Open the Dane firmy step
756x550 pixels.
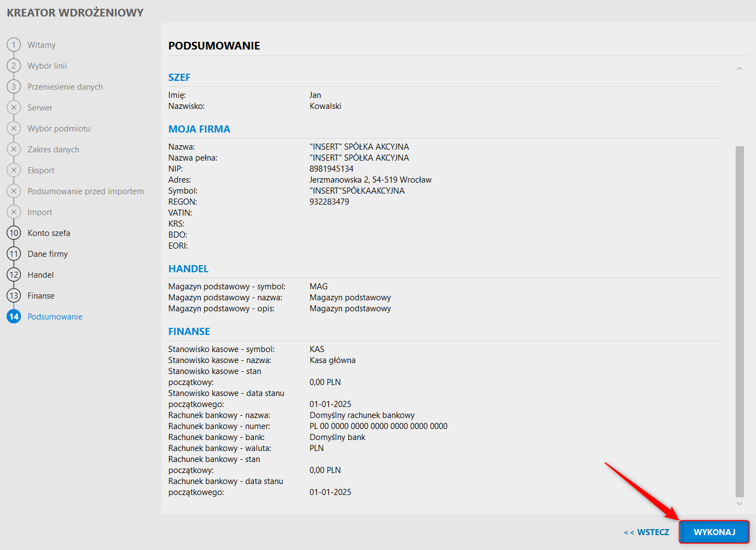(x=48, y=254)
